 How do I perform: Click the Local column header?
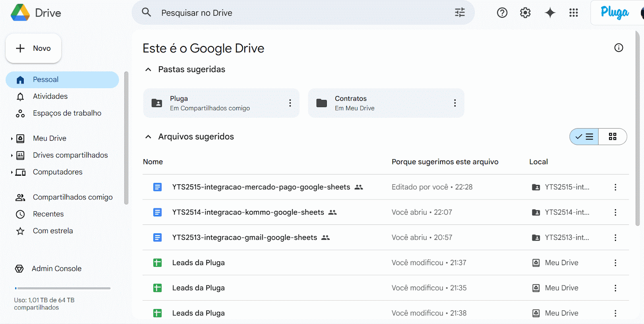click(539, 162)
